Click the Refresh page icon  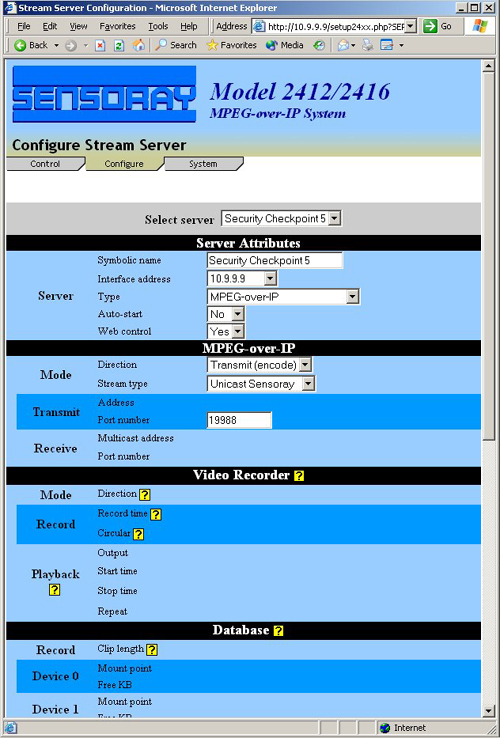(x=119, y=46)
